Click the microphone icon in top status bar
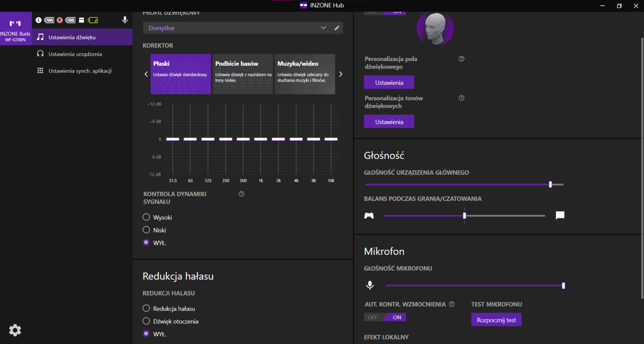This screenshot has height=344, width=644. click(125, 20)
